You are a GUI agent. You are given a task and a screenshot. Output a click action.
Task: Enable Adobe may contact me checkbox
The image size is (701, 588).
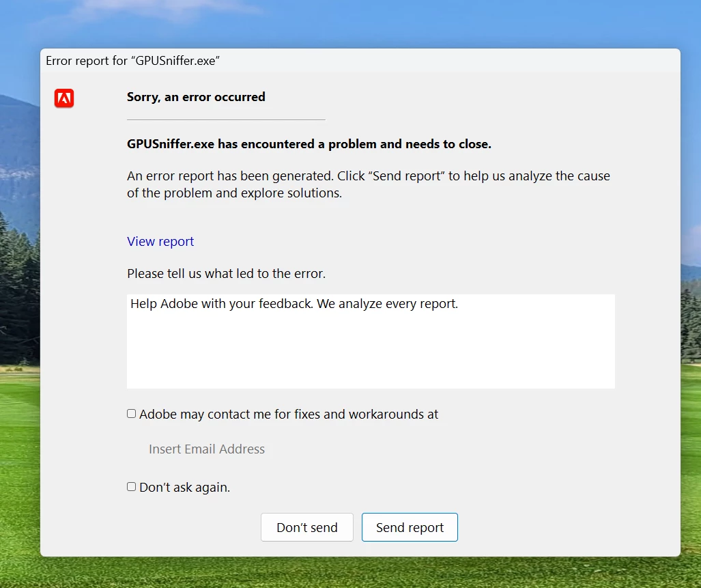pyautogui.click(x=132, y=414)
